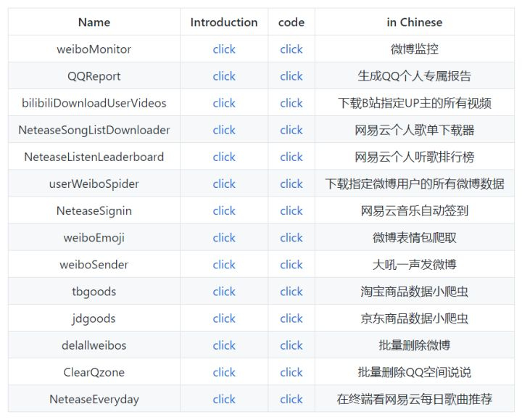Open the code link for QQReport

[291, 76]
